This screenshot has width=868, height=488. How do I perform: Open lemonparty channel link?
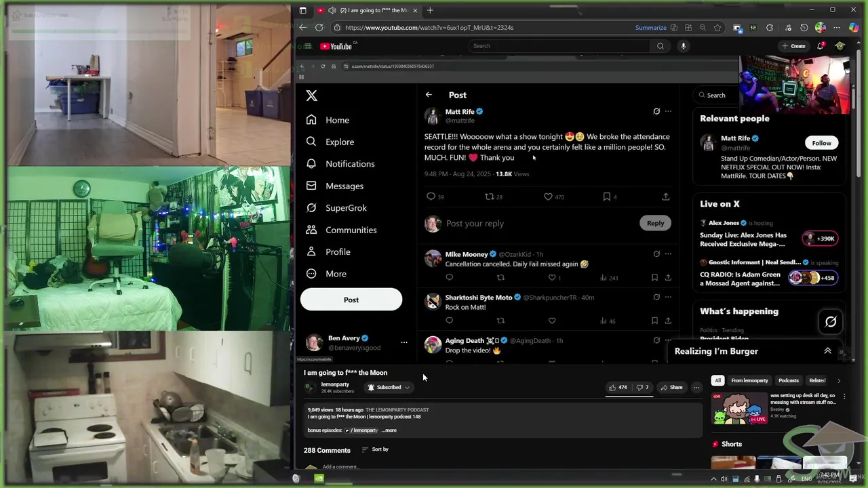[335, 384]
